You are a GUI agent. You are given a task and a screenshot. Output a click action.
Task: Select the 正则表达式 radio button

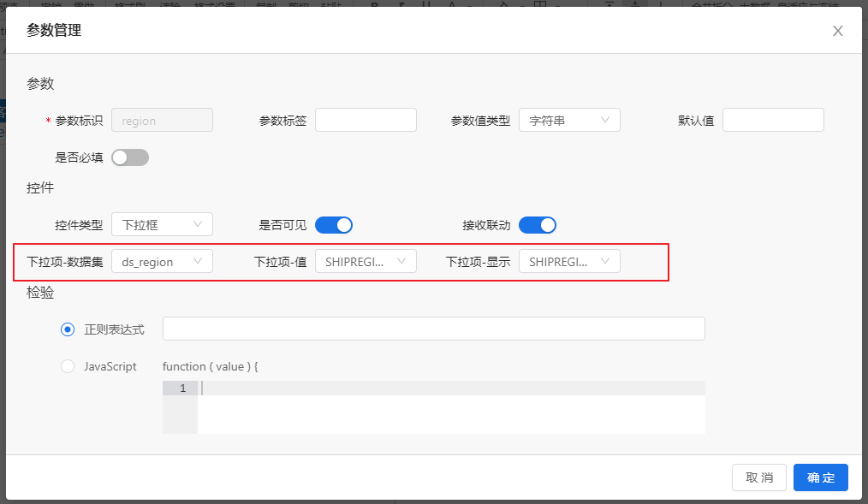tap(68, 329)
